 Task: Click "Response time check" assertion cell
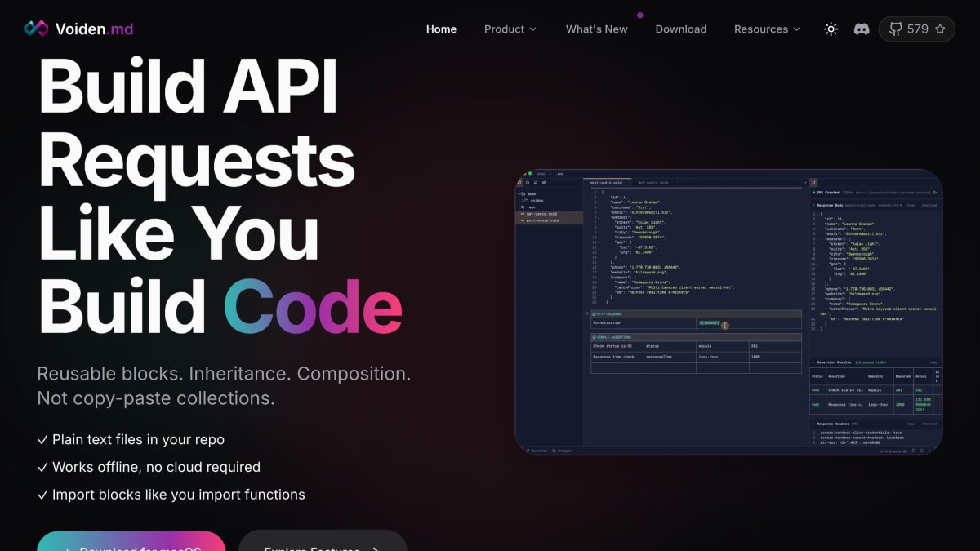(617, 357)
